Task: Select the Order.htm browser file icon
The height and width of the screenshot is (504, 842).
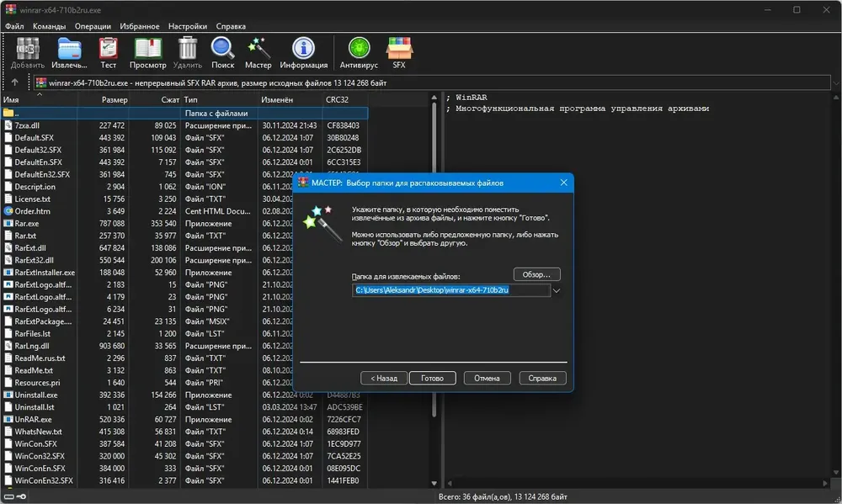Action: (8, 211)
